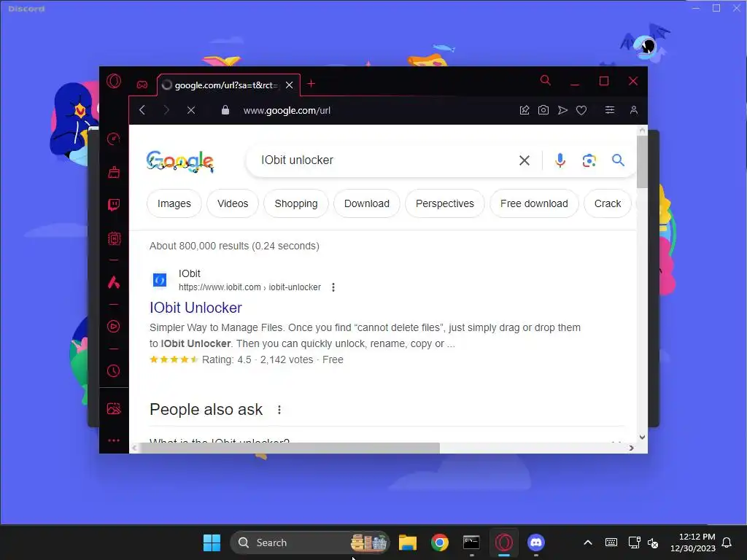Click the Opera logo menu icon
Viewport: 747px width, 560px height.
click(114, 81)
